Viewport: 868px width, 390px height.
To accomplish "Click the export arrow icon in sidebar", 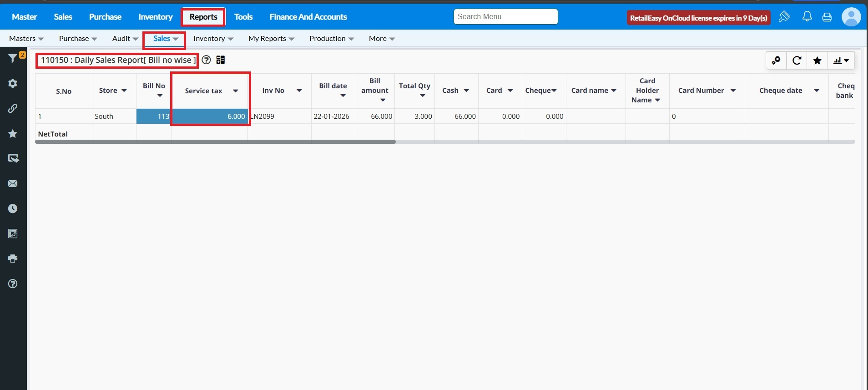I will point(13,158).
